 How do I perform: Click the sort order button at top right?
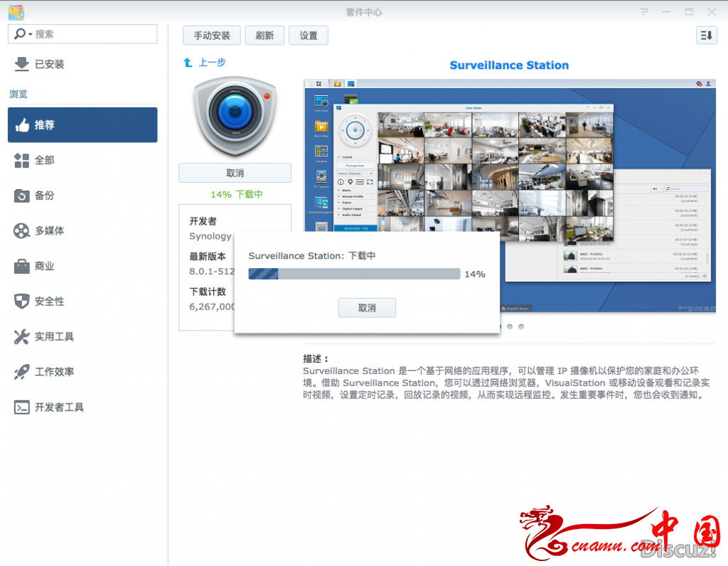[x=706, y=36]
